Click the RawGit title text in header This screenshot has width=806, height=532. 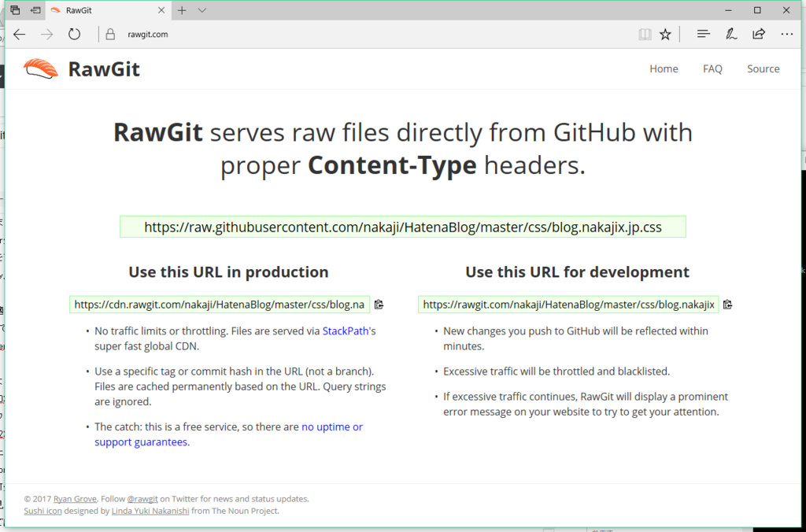[x=104, y=69]
